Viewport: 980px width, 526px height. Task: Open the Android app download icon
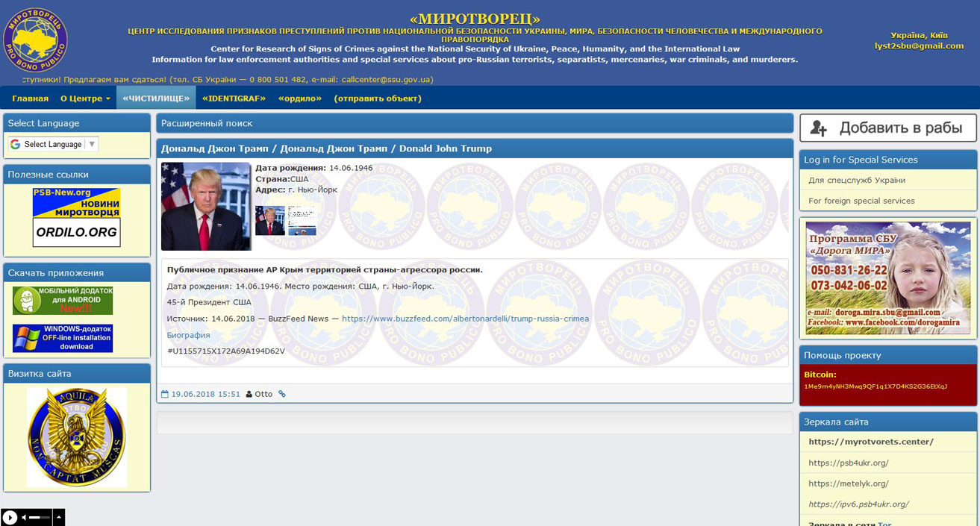[63, 300]
